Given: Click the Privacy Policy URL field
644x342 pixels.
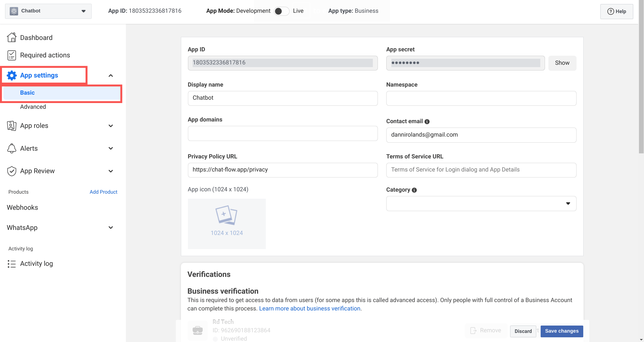Looking at the screenshot, I should coord(283,170).
